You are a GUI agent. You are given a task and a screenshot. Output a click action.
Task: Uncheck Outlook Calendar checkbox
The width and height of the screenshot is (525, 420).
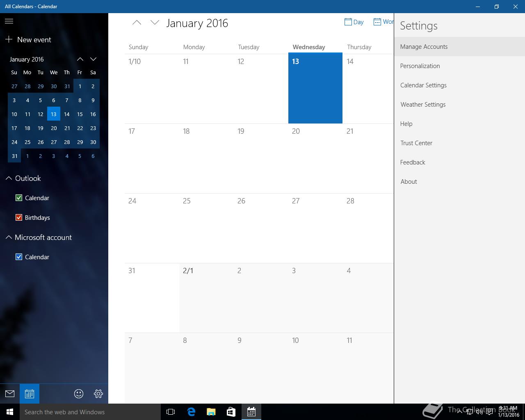pyautogui.click(x=19, y=198)
